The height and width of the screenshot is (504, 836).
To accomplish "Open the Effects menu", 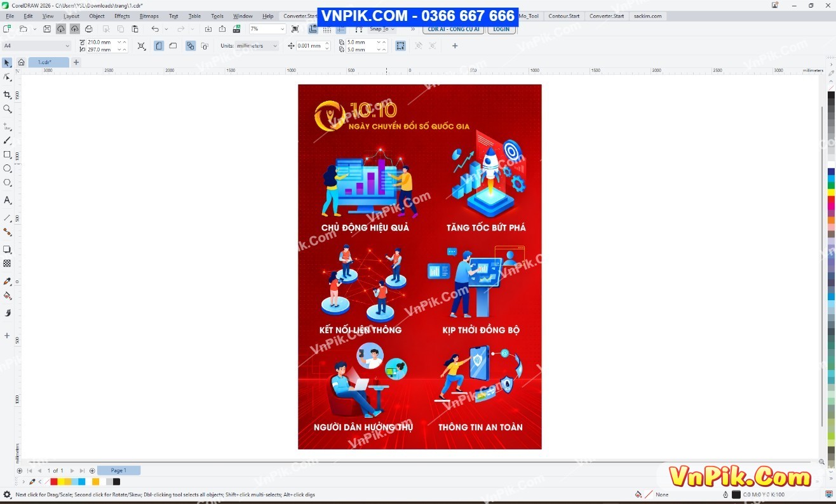I will (x=122, y=16).
